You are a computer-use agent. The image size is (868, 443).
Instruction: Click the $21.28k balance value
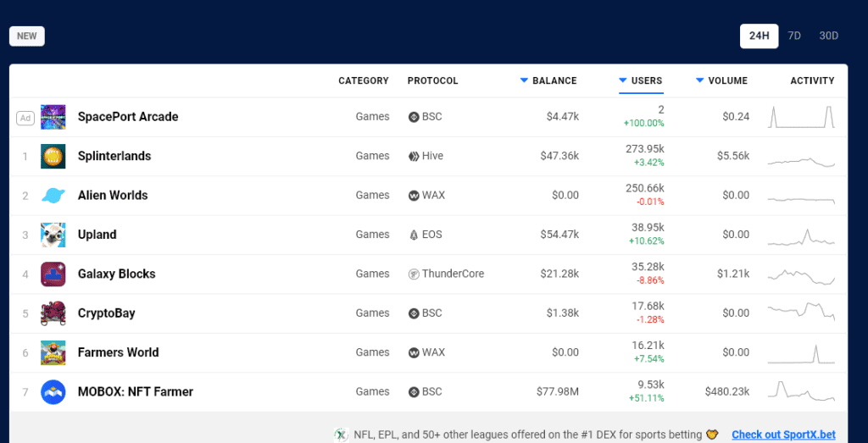click(x=559, y=274)
